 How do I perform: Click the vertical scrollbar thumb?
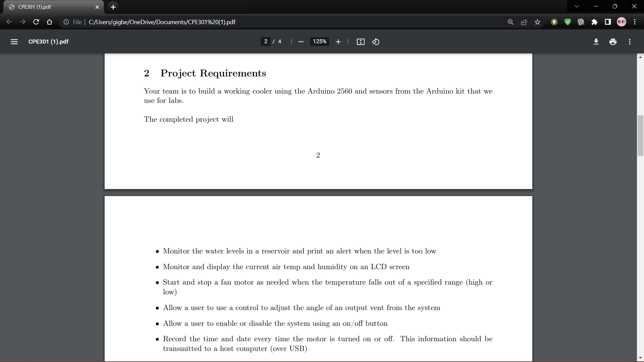640,136
